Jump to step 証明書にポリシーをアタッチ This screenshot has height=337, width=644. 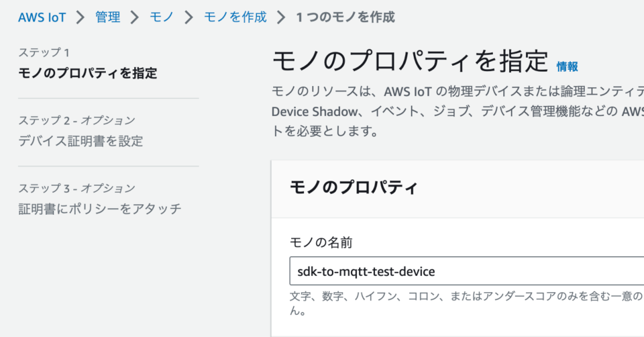[100, 209]
